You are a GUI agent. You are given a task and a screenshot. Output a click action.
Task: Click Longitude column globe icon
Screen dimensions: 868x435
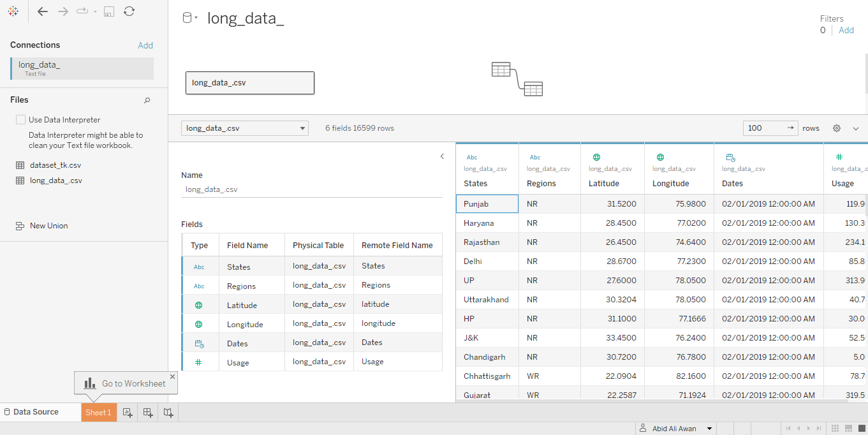(x=661, y=157)
